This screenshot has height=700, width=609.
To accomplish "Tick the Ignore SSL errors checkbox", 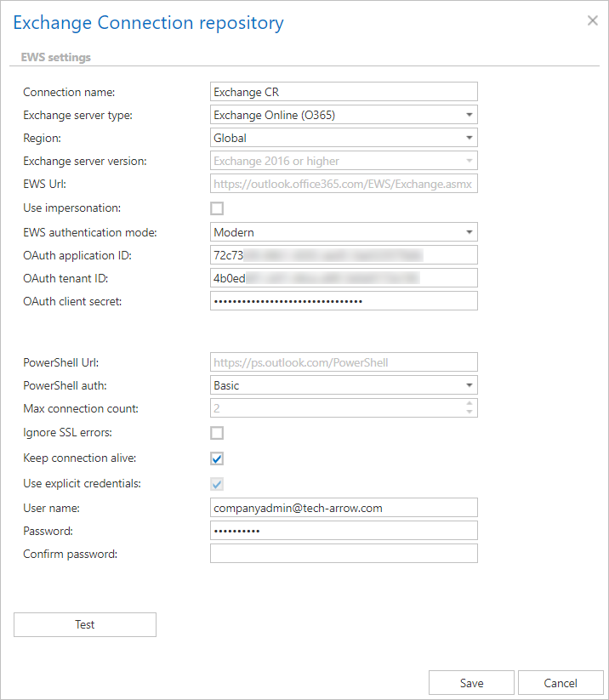I will (x=217, y=433).
